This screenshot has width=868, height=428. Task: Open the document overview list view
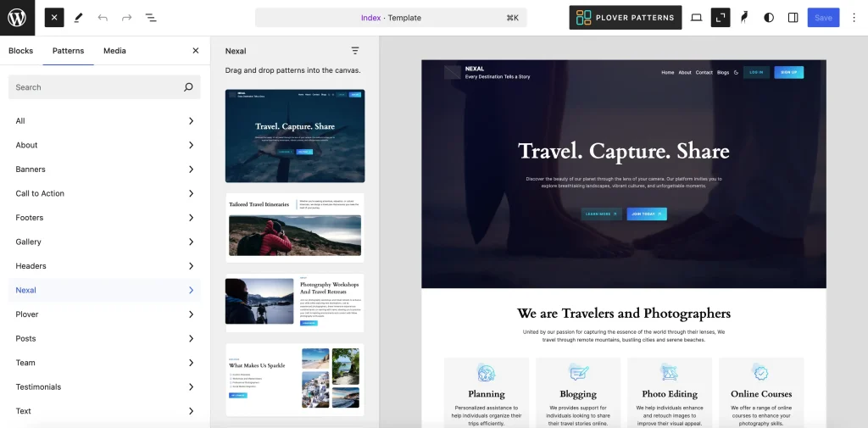tap(151, 17)
